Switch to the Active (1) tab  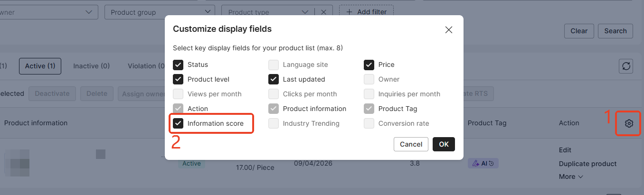[x=40, y=66]
